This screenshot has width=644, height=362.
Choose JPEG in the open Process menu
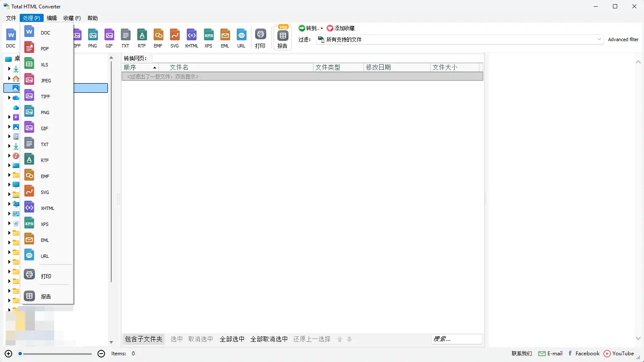click(x=47, y=81)
